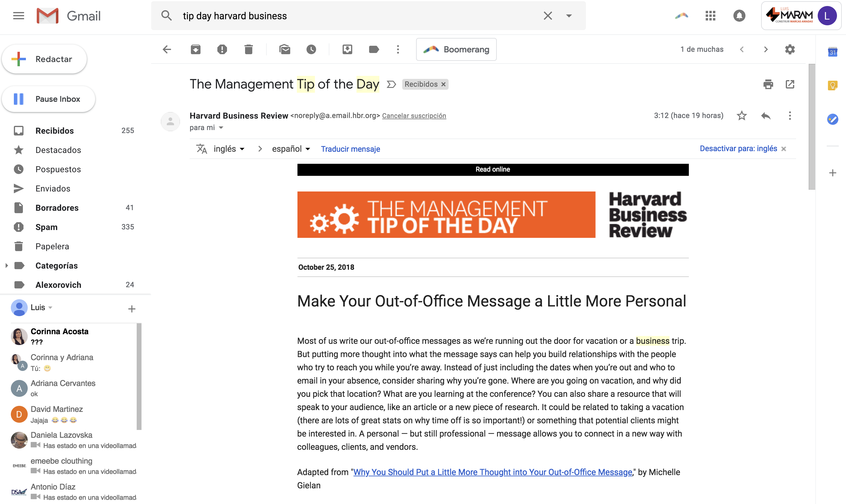This screenshot has height=504, width=846.
Task: Open Gmail's main navigation hamburger menu
Action: click(x=18, y=16)
